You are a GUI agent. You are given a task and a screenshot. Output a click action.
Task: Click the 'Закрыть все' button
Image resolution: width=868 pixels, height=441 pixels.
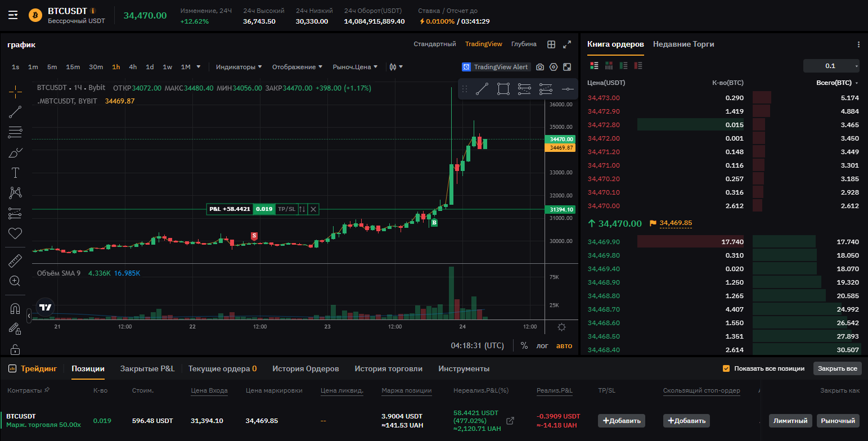tap(838, 368)
